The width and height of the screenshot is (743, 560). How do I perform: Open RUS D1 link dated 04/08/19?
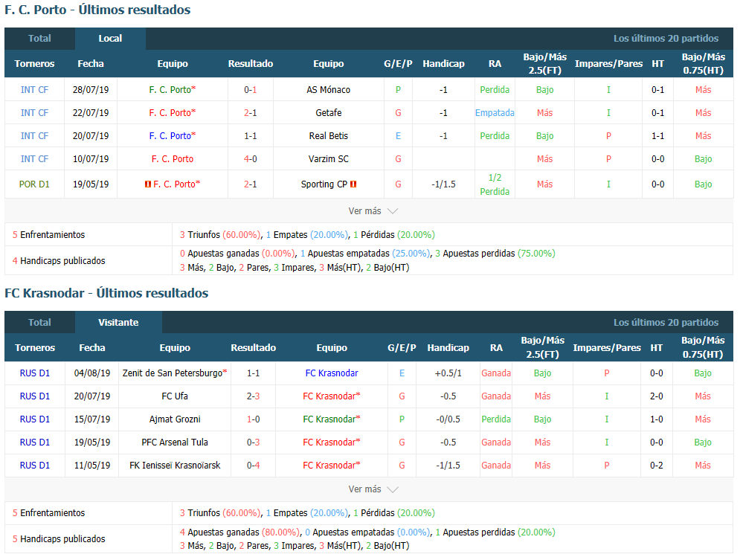coord(35,373)
